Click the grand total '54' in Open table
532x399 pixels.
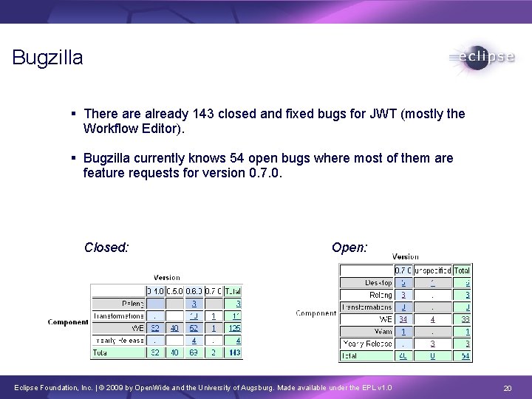pos(465,356)
